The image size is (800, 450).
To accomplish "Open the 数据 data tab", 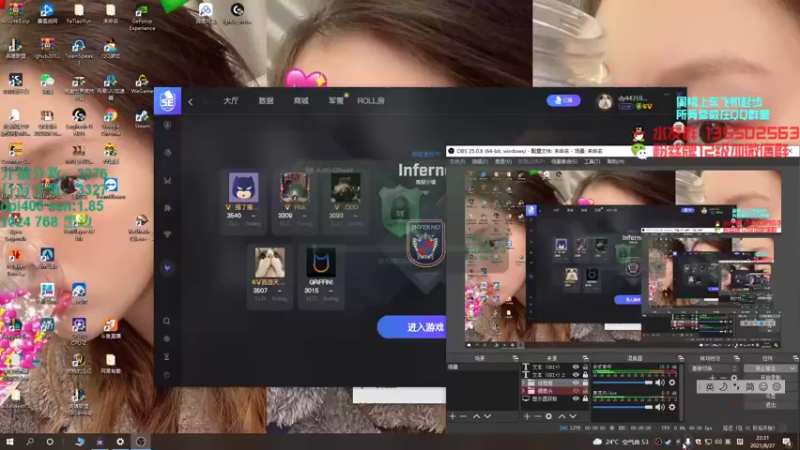I will coord(266,101).
